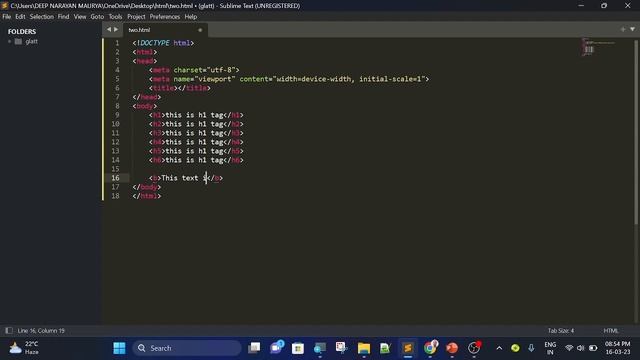Viewport: 640px width, 360px height.
Task: Open the Find menu
Action: click(63, 17)
